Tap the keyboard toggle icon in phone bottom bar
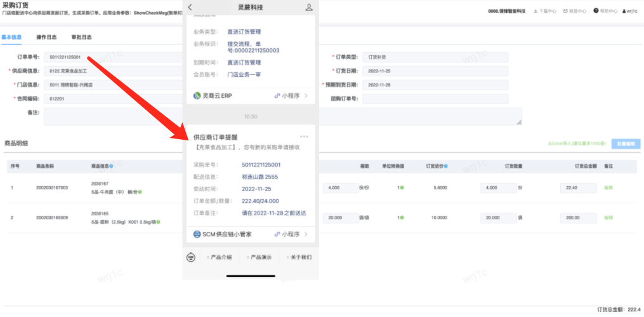 coord(190,257)
